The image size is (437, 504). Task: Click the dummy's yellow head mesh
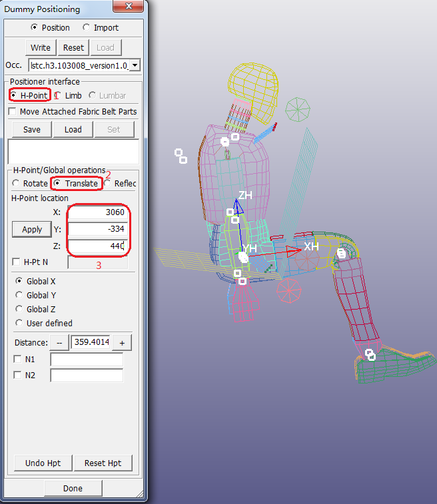[253, 92]
